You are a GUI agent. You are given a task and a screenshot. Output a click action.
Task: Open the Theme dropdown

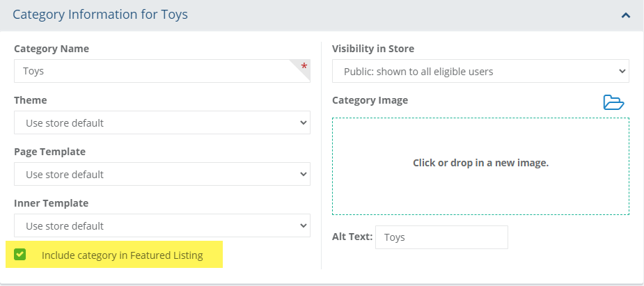(162, 122)
